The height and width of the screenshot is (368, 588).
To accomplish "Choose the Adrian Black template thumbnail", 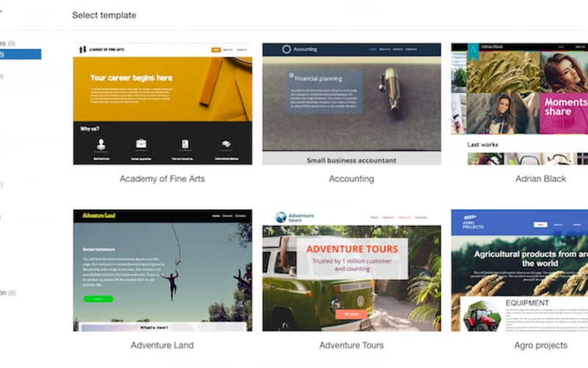I will (520, 104).
